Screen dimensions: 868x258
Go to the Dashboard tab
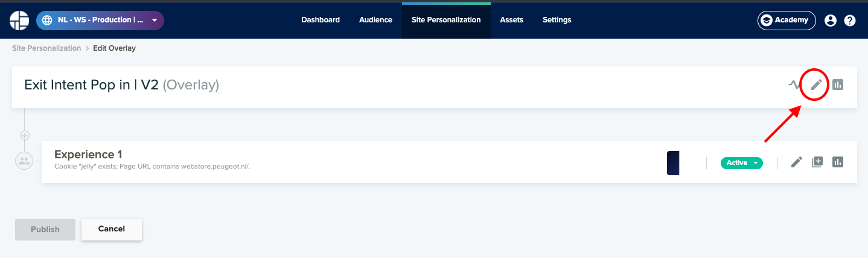click(x=321, y=20)
